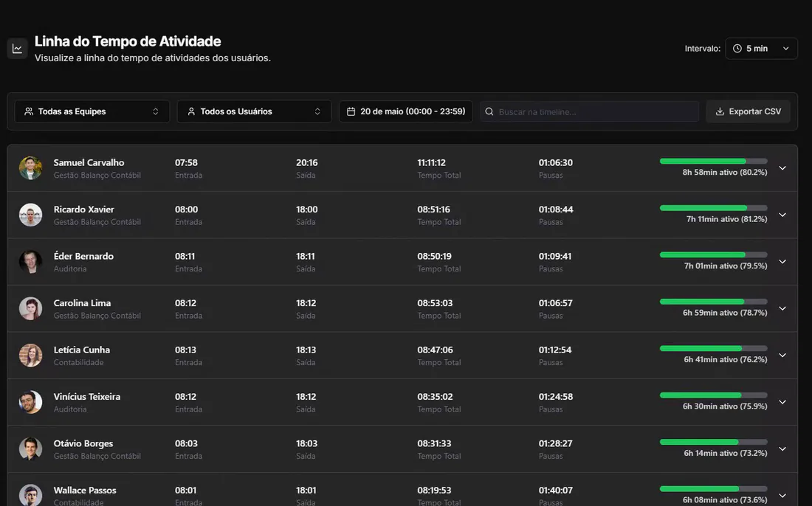Viewport: 812px width, 506px height.
Task: Open the Todos os Usuários filter
Action: click(x=254, y=111)
